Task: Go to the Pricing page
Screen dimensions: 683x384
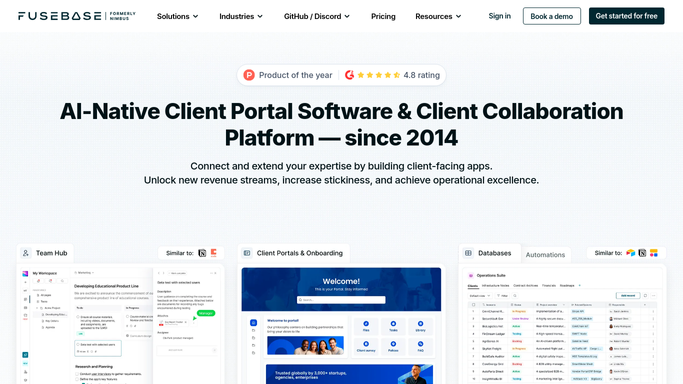Action: point(383,16)
